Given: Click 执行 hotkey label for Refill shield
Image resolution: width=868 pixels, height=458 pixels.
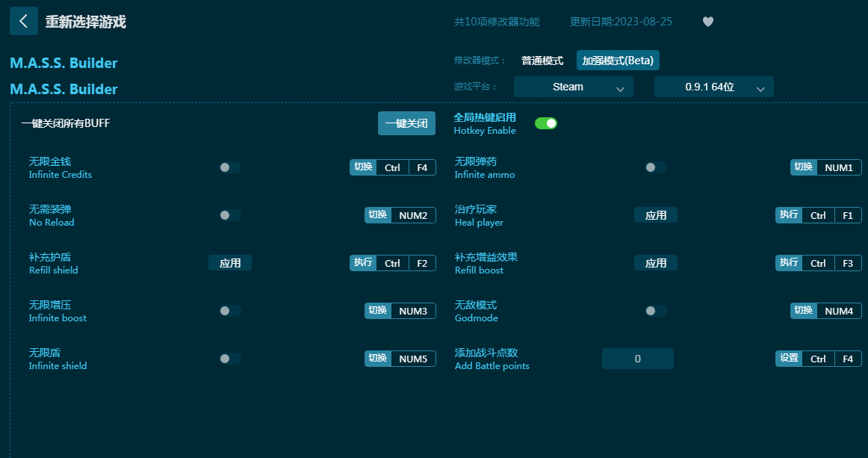Looking at the screenshot, I should (363, 263).
